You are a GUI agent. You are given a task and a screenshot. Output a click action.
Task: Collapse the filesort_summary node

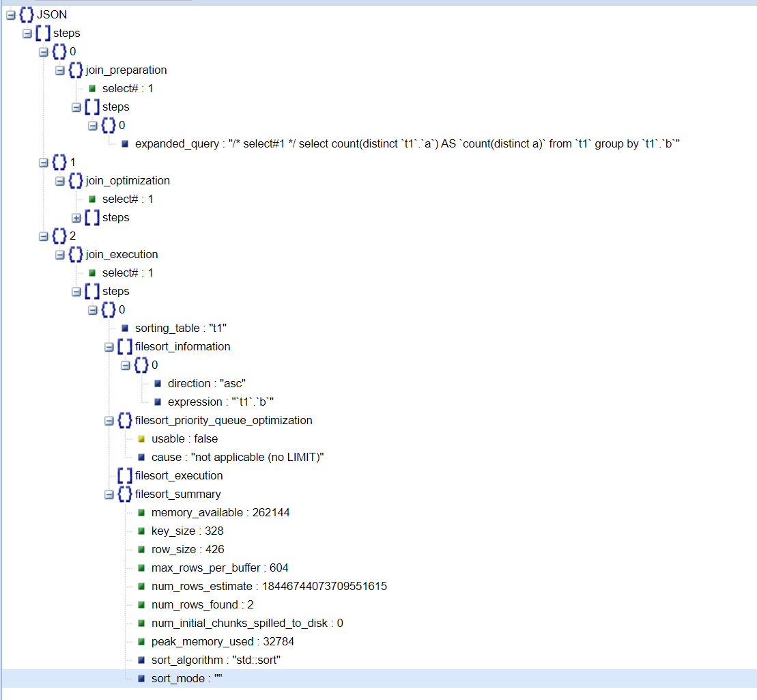click(x=109, y=494)
